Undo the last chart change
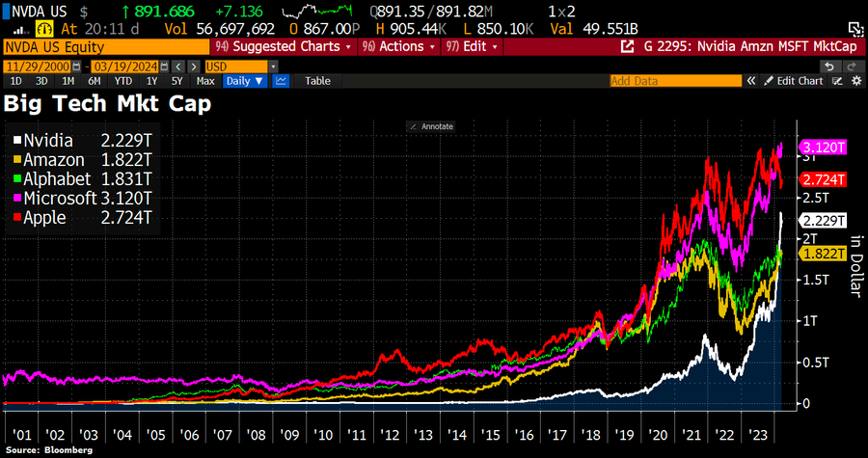 click(x=829, y=67)
